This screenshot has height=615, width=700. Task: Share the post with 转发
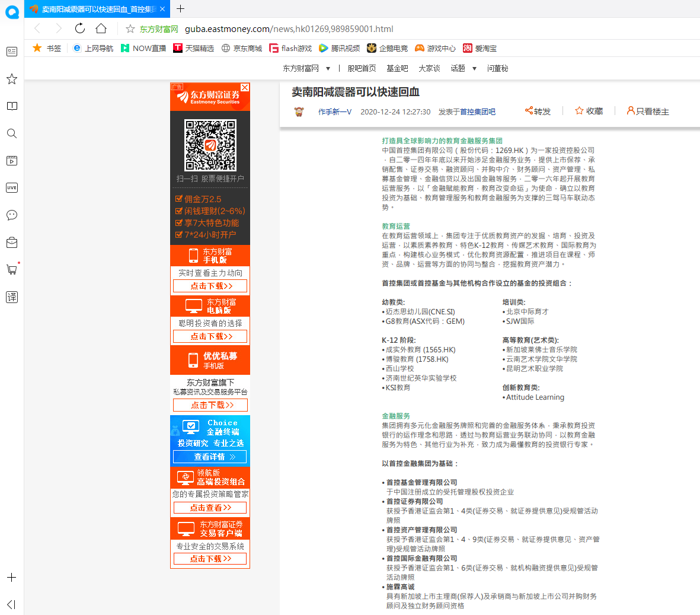538,111
